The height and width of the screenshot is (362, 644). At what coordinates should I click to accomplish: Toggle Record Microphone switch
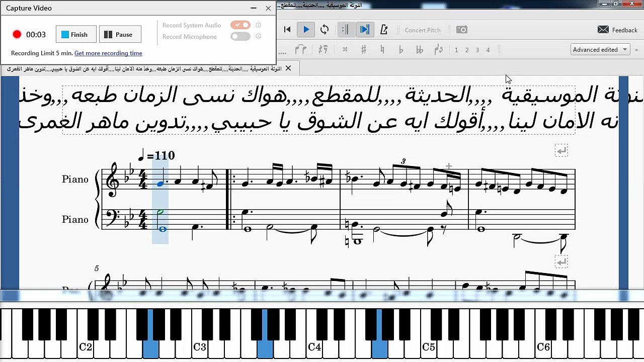(240, 36)
